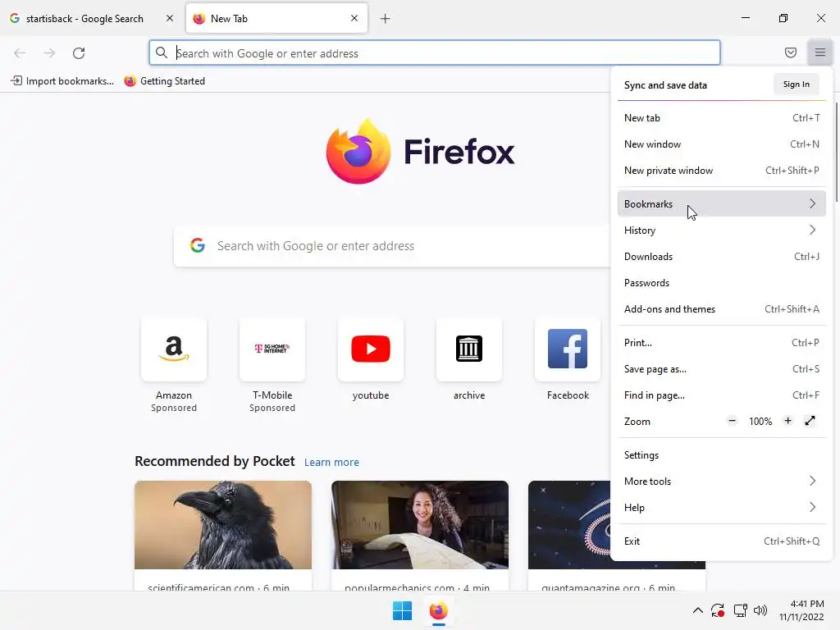Click the sync tray icon with red dot
The height and width of the screenshot is (630, 840).
[x=718, y=610]
